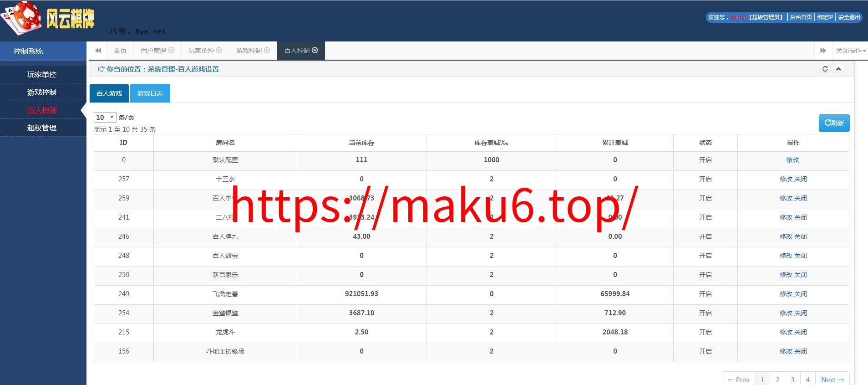Click the circular reload icon in breadcrumb bar
The height and width of the screenshot is (385, 868).
(825, 69)
